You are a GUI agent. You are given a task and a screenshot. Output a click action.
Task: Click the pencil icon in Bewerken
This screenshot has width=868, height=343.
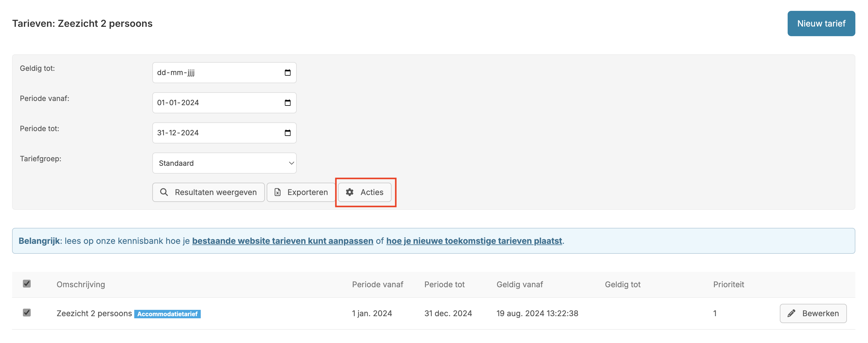tap(791, 313)
